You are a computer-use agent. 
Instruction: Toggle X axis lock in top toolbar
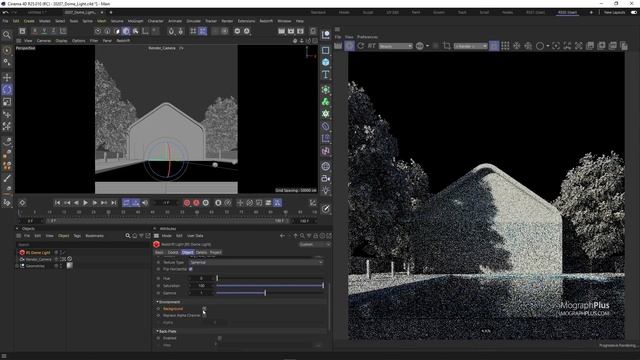tap(35, 31)
